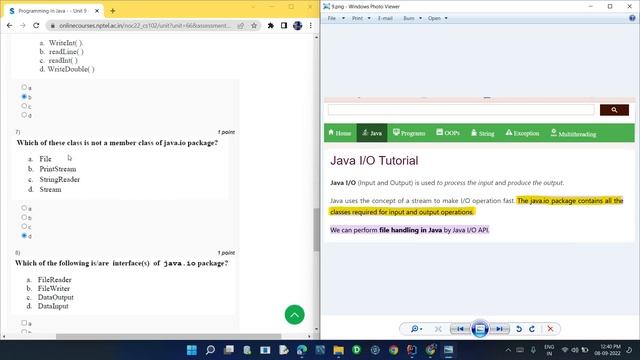640x360 pixels.
Task: Open Windows Start menu
Action: point(191,350)
